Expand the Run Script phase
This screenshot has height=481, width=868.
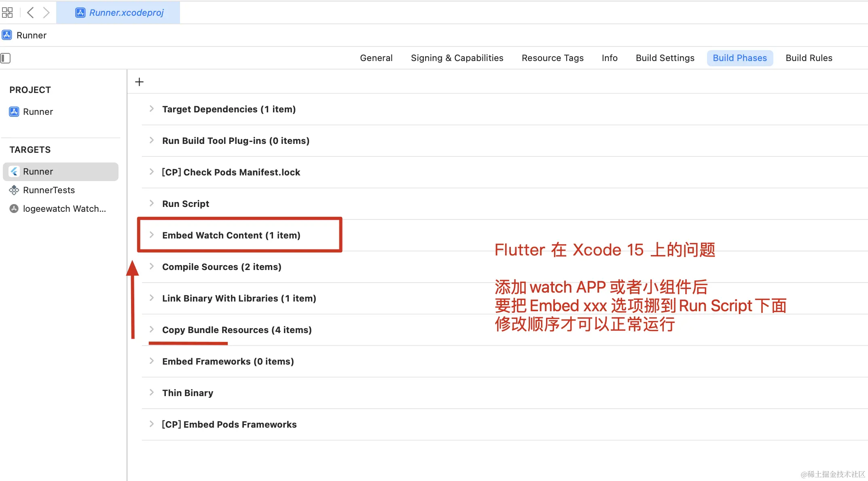point(152,203)
